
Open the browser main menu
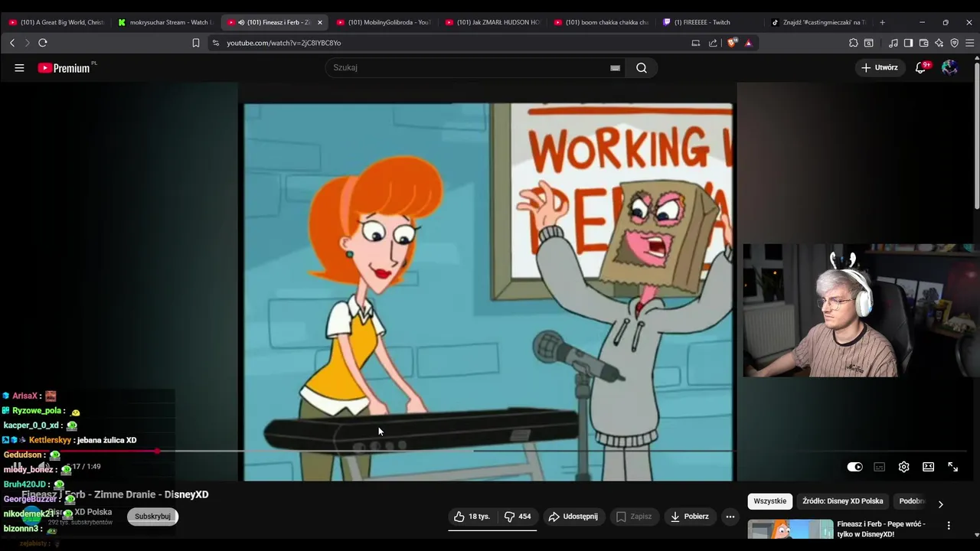(x=969, y=43)
